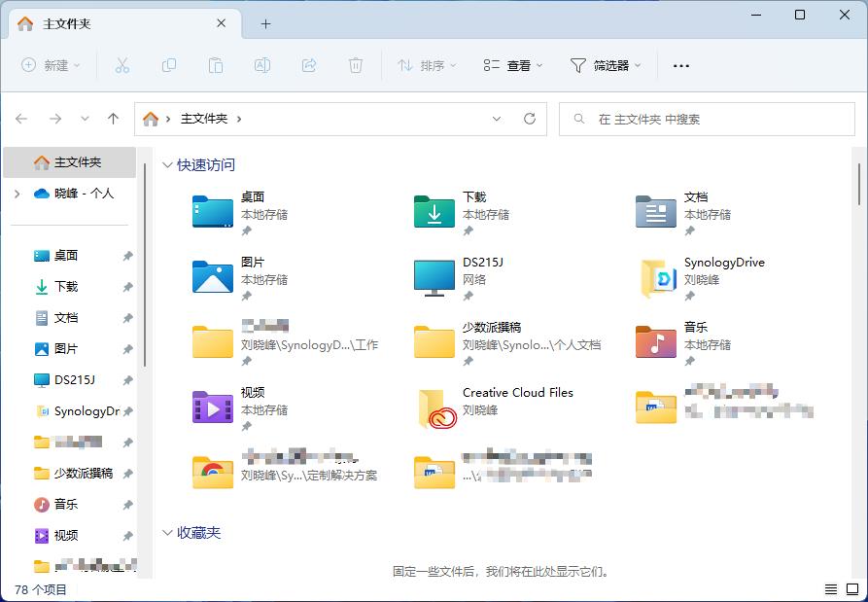Open the 查看 view menu
This screenshot has height=602, width=868.
(513, 65)
